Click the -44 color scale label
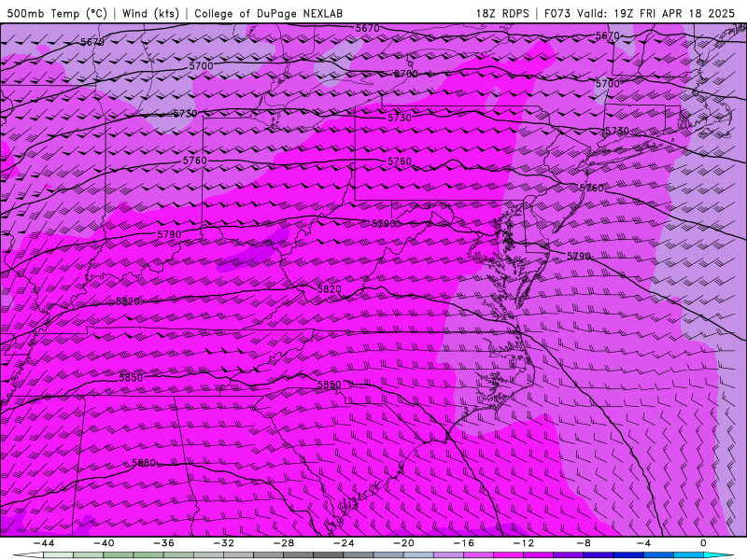This screenshot has width=747, height=560. [x=43, y=543]
